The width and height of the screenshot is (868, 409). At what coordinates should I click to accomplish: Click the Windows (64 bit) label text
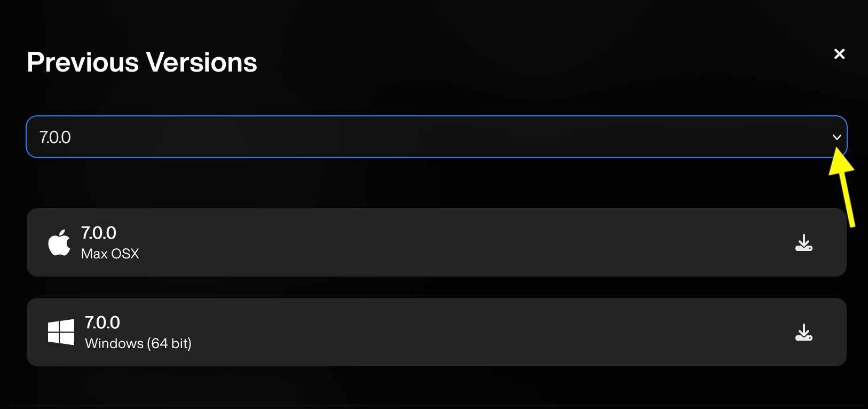coord(138,343)
